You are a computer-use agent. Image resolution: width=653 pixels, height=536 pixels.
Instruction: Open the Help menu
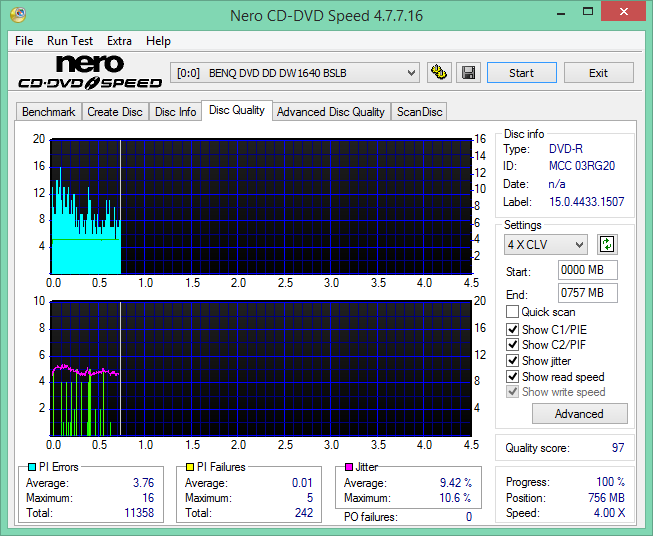(x=158, y=41)
